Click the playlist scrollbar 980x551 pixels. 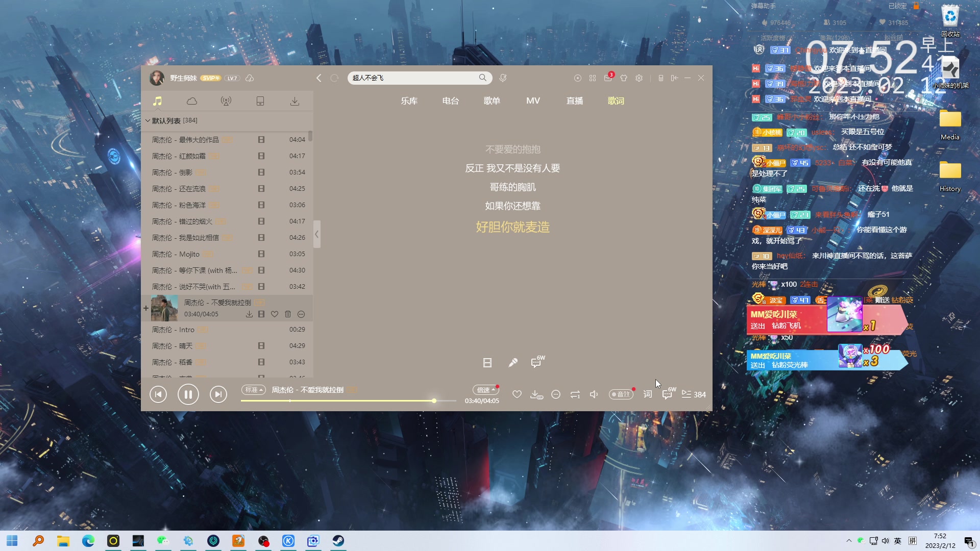click(310, 136)
